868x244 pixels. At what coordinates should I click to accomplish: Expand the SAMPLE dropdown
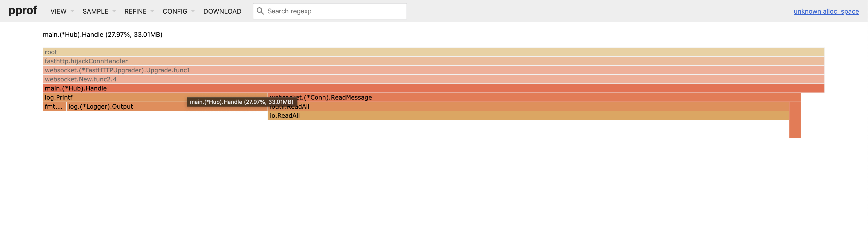point(95,11)
